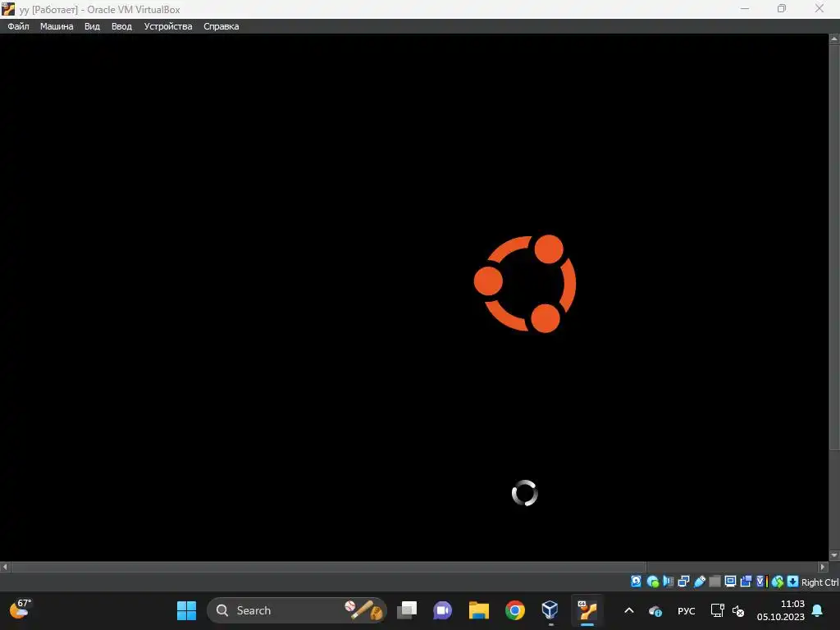Click the optical disk status icon
Image resolution: width=840 pixels, height=630 pixels.
tap(652, 582)
